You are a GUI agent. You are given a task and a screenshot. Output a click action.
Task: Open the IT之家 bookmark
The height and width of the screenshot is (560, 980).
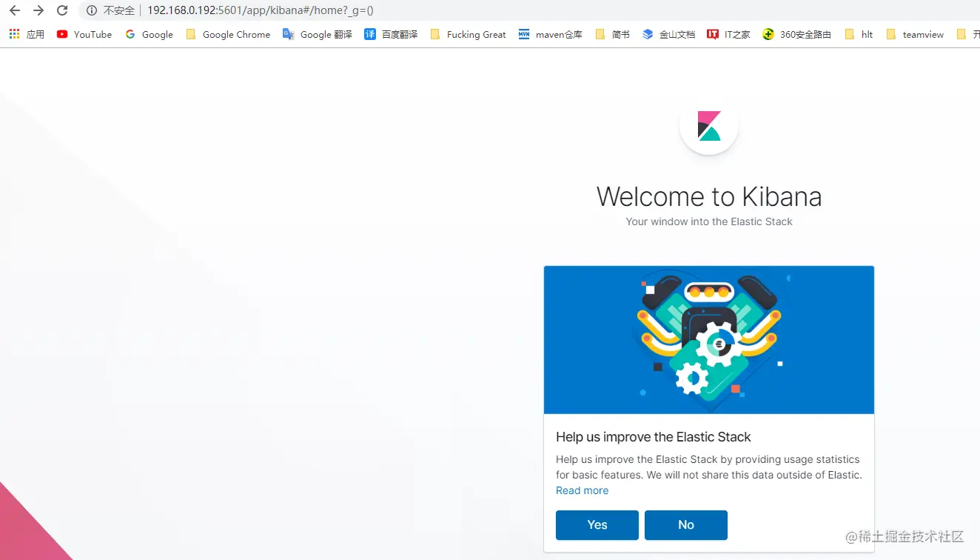click(x=728, y=34)
